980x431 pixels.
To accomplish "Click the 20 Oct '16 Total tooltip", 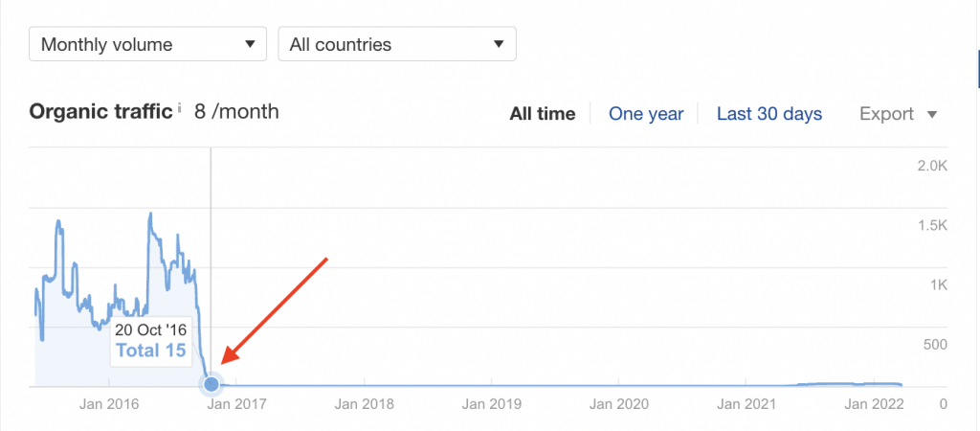I will (x=150, y=341).
